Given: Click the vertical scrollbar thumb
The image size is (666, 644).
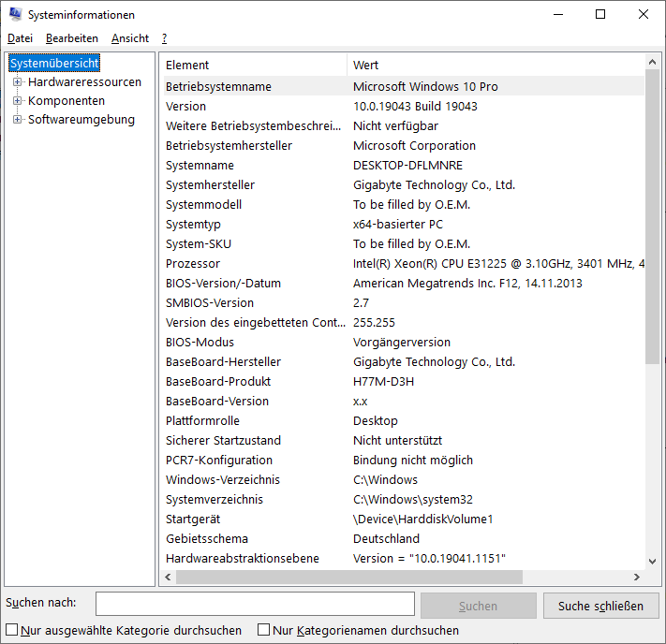Looking at the screenshot, I should click(652, 216).
